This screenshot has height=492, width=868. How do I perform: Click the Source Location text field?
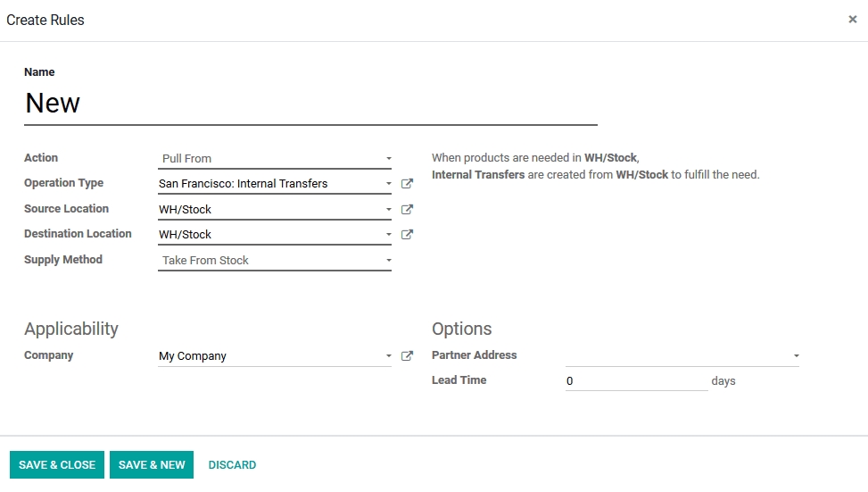[268, 210]
